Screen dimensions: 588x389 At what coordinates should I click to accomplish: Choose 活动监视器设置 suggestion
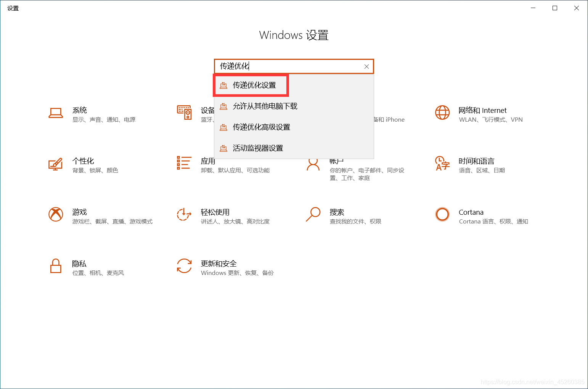pos(294,148)
